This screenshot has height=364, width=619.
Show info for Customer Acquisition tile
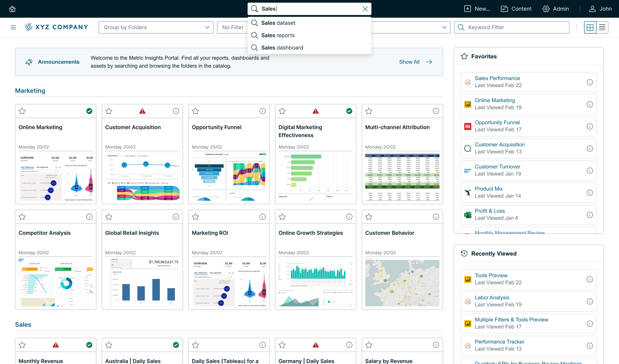pyautogui.click(x=176, y=111)
